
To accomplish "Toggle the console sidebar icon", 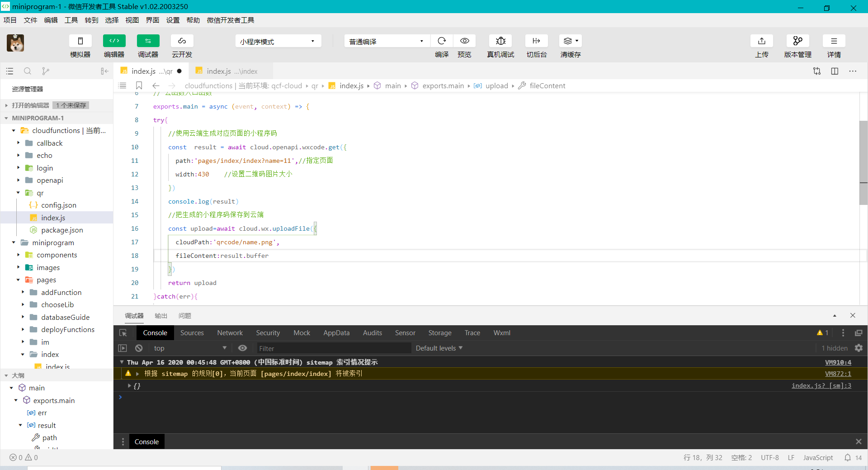I will [123, 348].
